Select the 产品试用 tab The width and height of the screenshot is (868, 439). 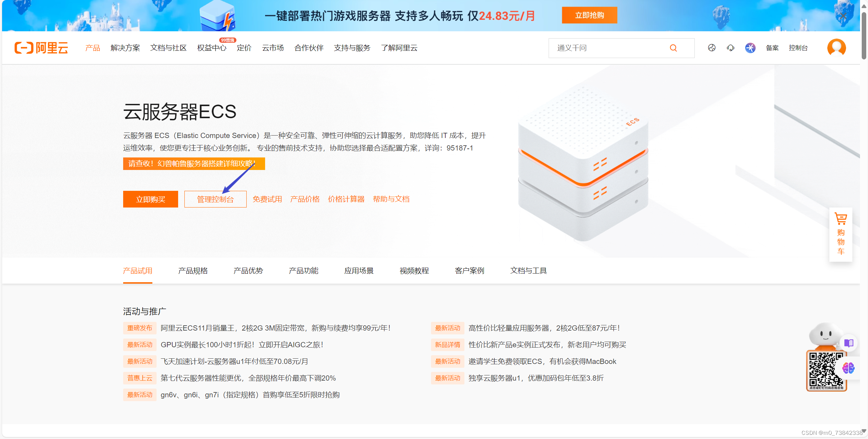pos(137,271)
